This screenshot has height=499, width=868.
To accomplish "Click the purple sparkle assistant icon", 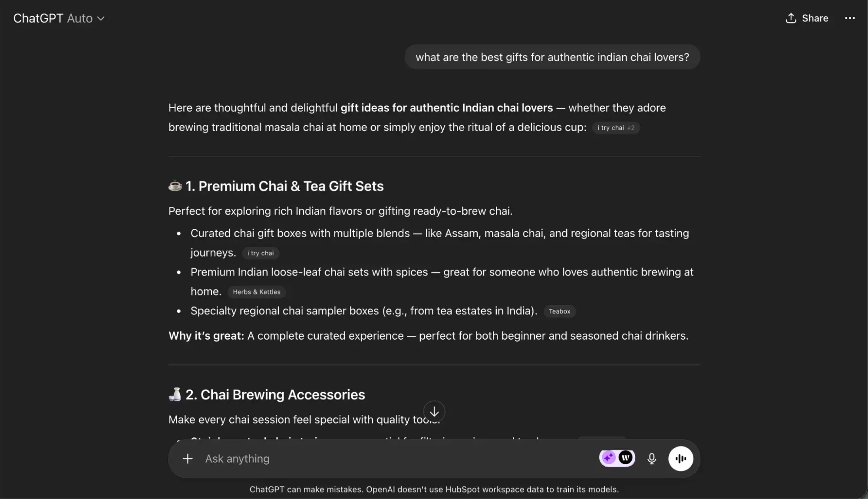I will click(x=609, y=457).
